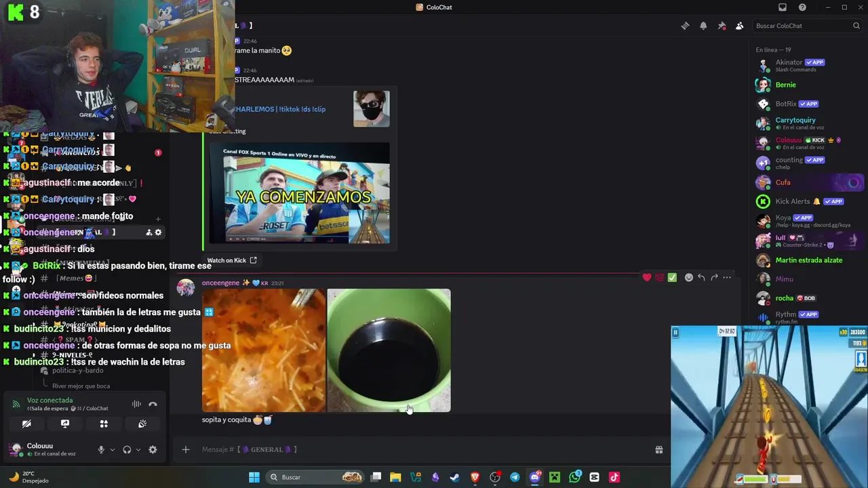This screenshot has height=488, width=868.
Task: Click the Voz conectada status
Action: (x=50, y=401)
